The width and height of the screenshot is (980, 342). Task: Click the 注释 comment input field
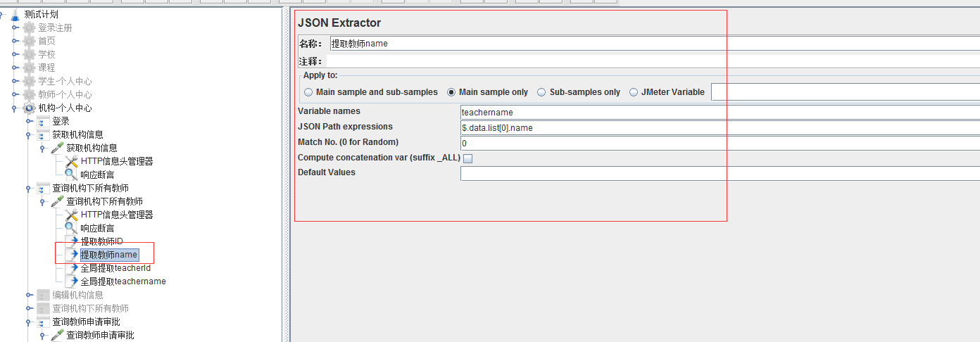click(654, 62)
